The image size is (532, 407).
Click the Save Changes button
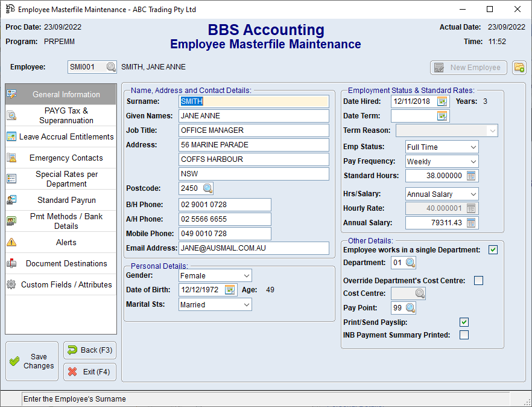32,361
